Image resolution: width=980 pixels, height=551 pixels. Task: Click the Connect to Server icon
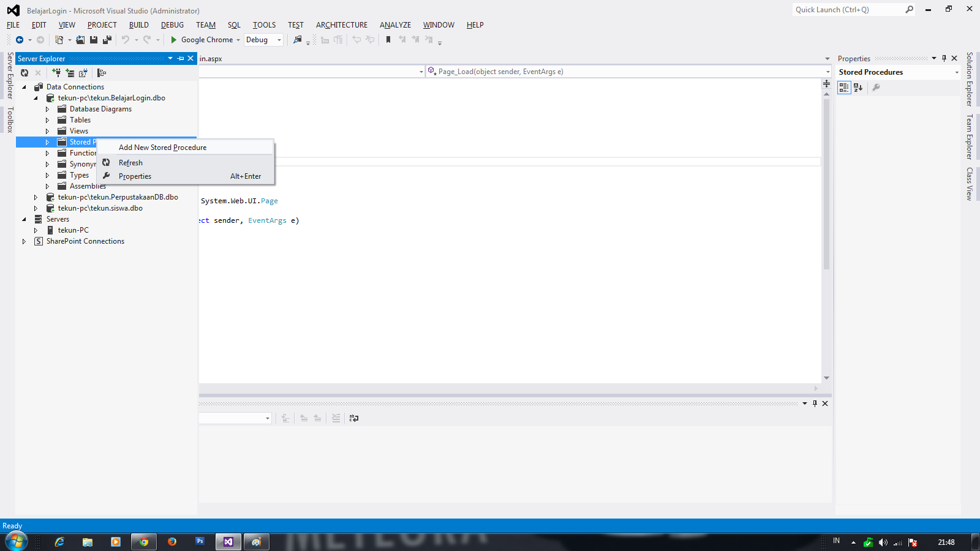point(70,72)
